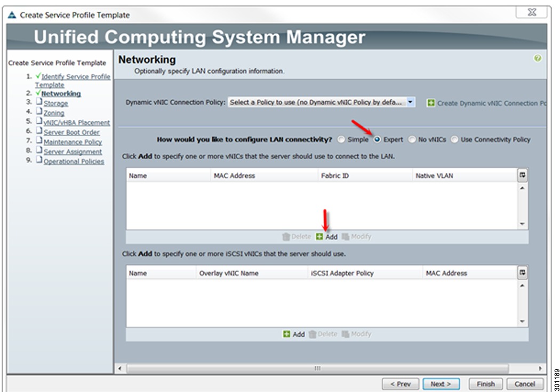Click Create Dynamic vNIC Connection Policy link

[x=492, y=103]
